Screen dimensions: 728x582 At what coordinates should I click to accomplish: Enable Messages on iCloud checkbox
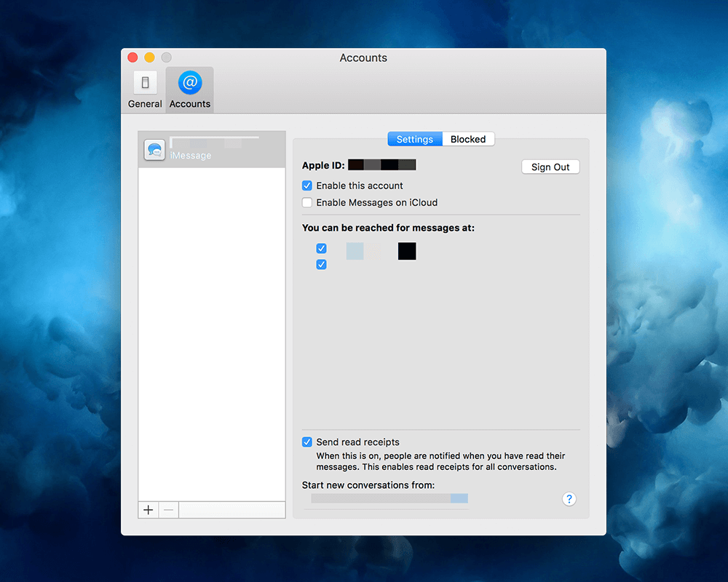307,202
